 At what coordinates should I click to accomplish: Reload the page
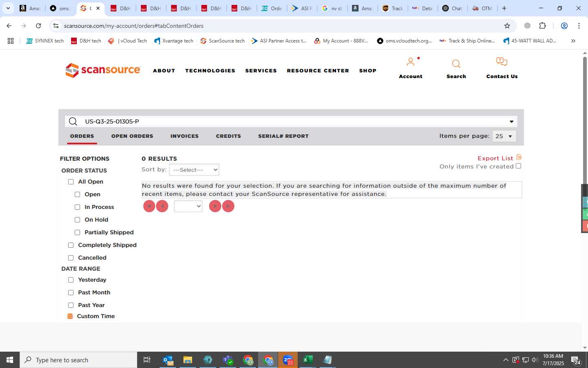pos(38,26)
